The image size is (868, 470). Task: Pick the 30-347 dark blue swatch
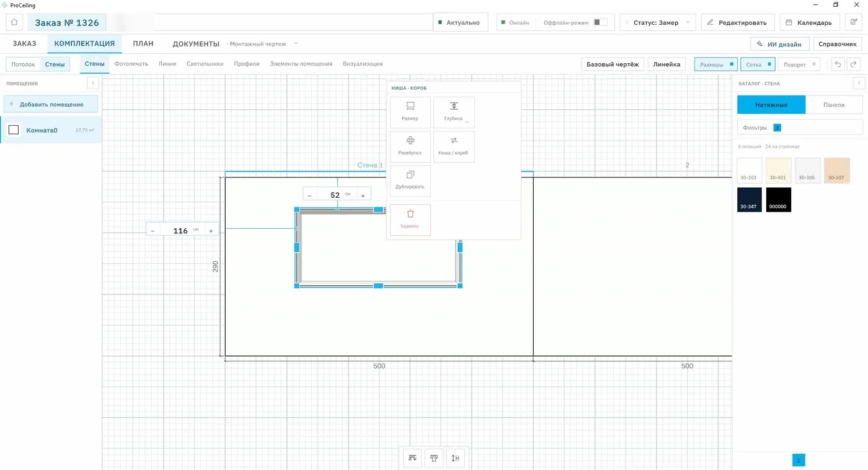click(749, 200)
